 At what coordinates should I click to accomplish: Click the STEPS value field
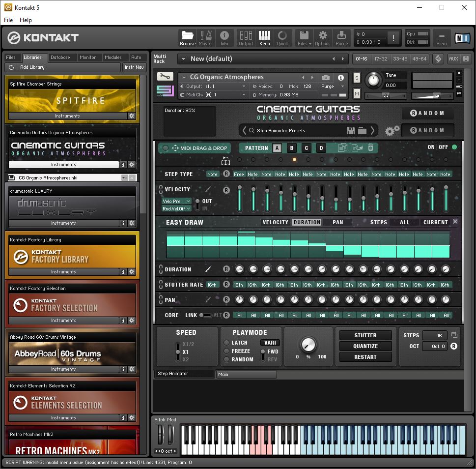(x=434, y=335)
